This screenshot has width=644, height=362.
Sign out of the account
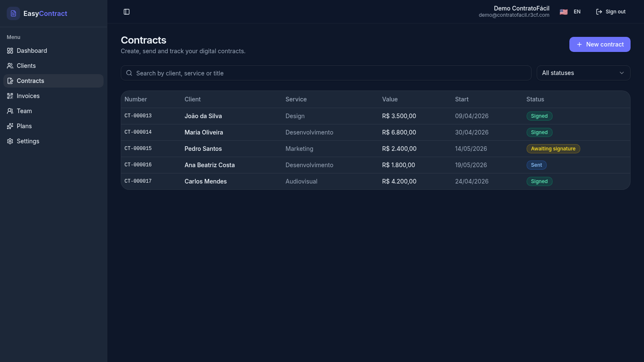[x=611, y=12]
